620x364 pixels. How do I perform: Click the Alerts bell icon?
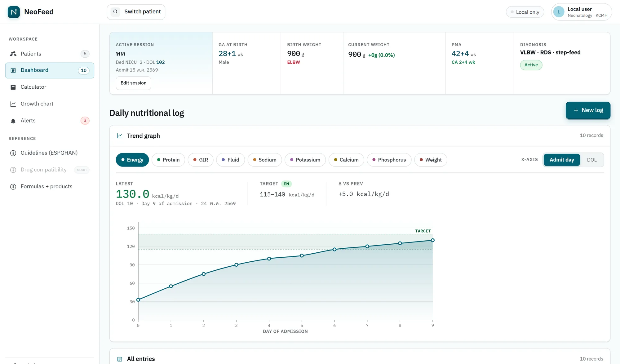[x=13, y=121]
